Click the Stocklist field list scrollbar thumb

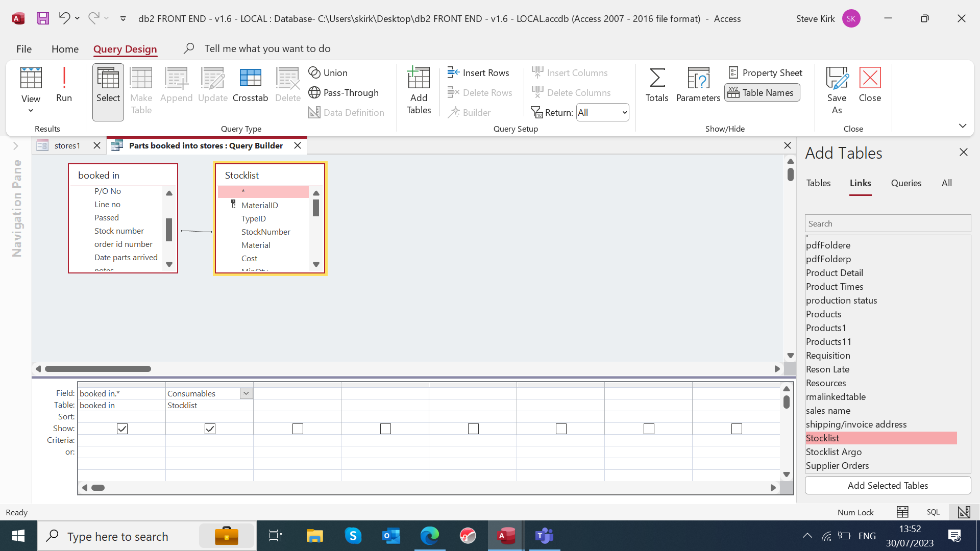tap(316, 208)
